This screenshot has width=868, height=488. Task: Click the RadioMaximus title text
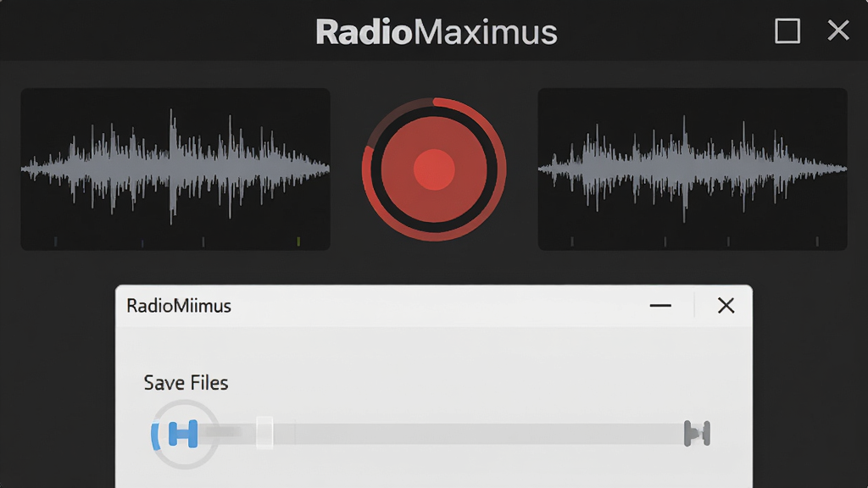[437, 32]
